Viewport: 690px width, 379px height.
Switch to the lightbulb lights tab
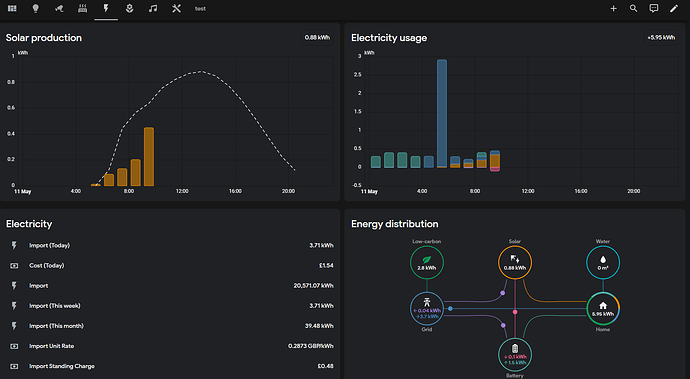[36, 8]
